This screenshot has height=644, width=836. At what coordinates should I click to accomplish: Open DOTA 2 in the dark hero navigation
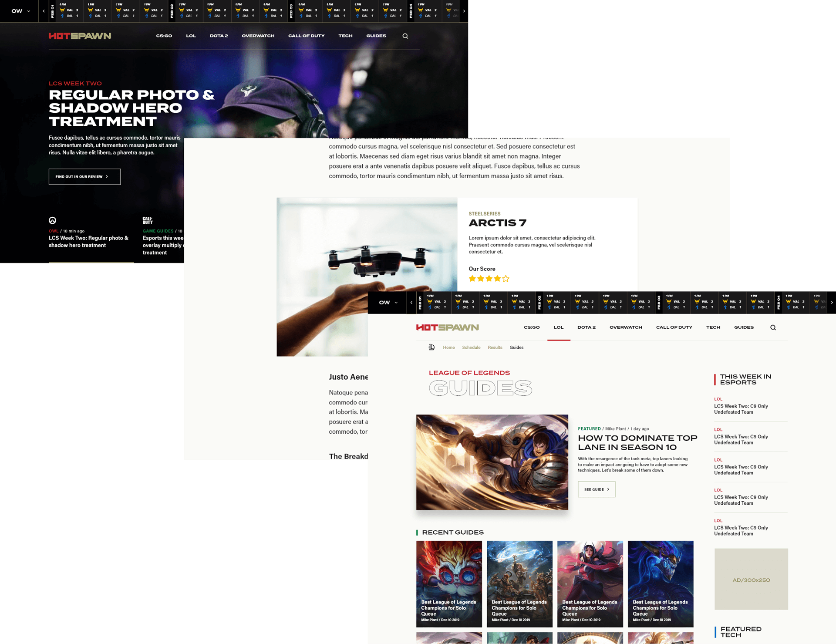point(219,36)
